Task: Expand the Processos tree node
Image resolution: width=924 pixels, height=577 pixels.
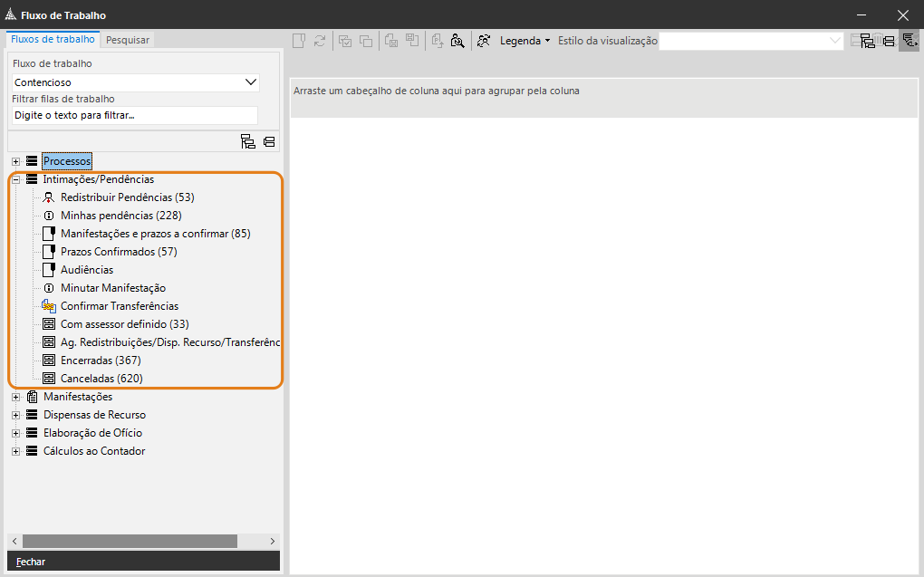Action: point(15,161)
